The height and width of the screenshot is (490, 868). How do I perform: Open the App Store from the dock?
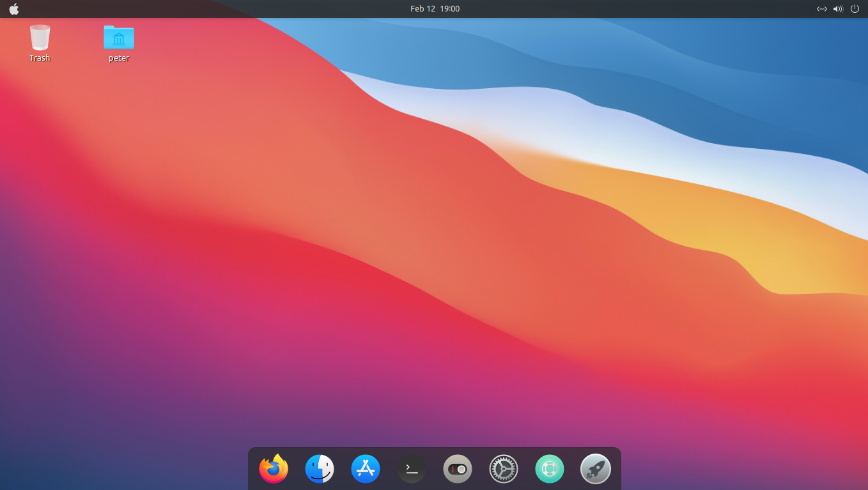coord(365,468)
